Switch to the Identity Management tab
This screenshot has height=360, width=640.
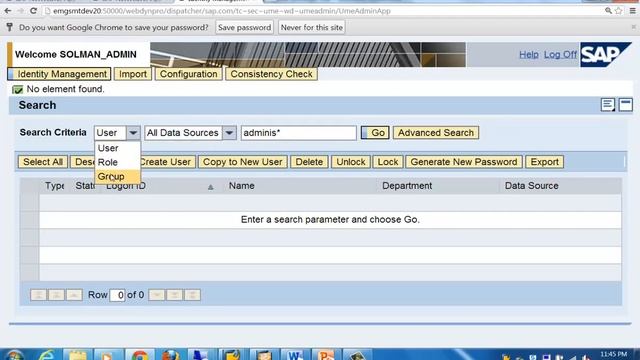pos(59,74)
